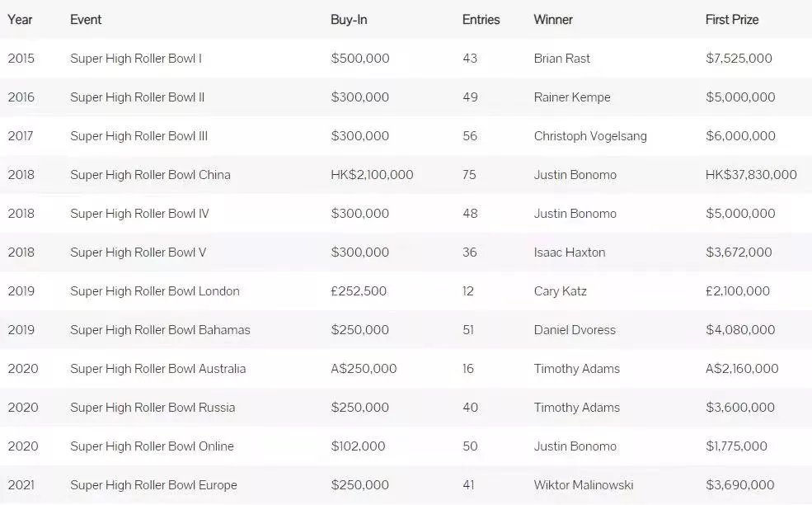Select Super High Roller Bowl London event
Screen dimensions: 812x505
pyautogui.click(x=155, y=291)
